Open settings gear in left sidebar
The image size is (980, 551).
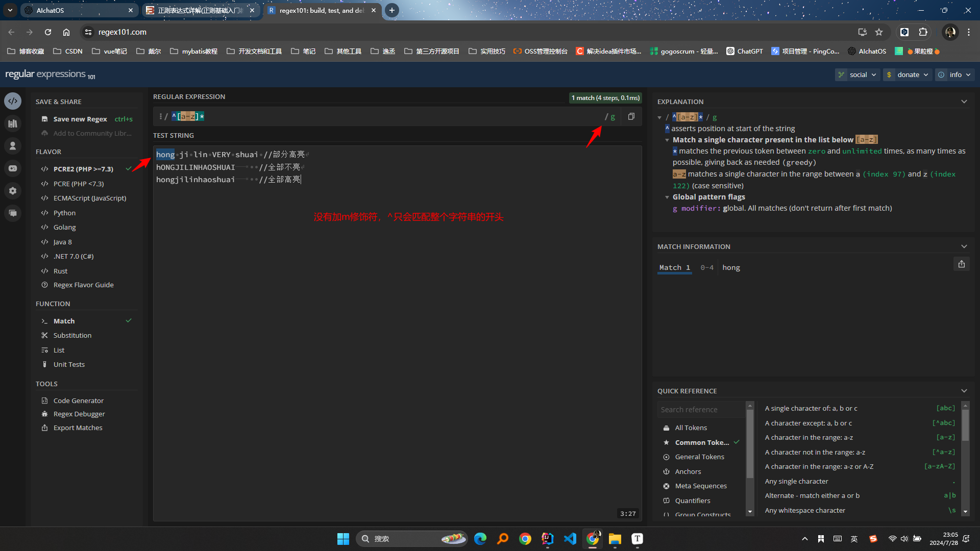tap(13, 191)
